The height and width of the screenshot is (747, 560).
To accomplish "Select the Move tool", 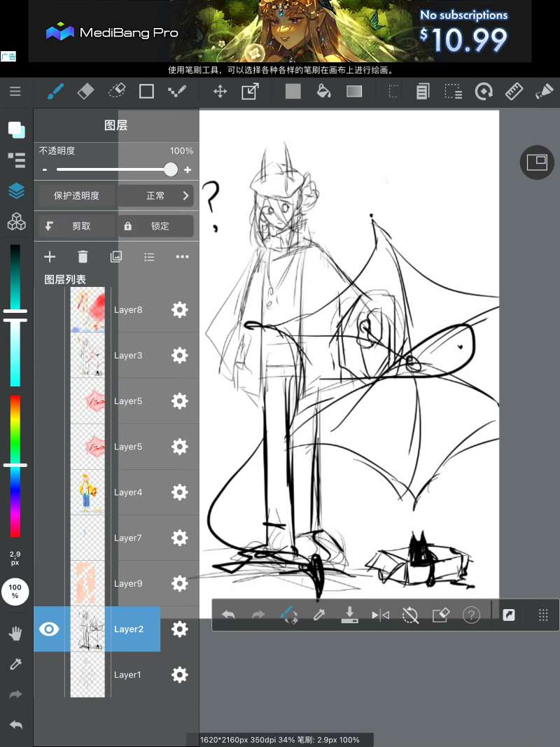I will pos(220,91).
